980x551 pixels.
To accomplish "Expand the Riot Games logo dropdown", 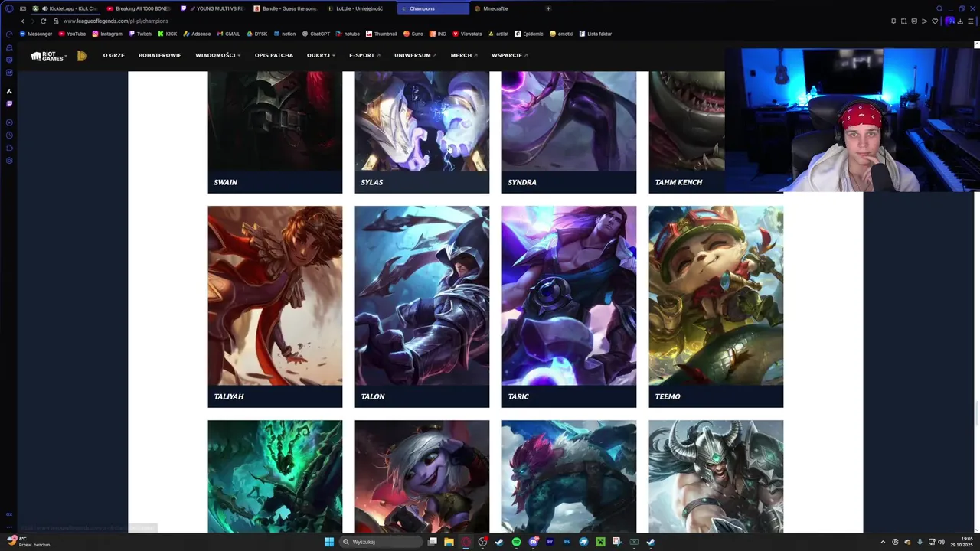I will [49, 56].
